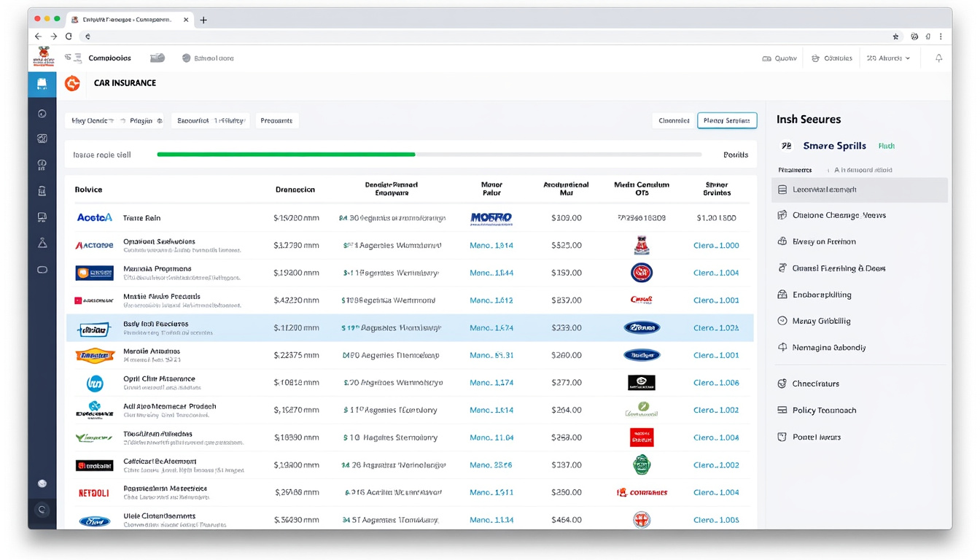This screenshot has width=980, height=560.
Task: Click the truck icon in top nav
Action: pos(157,58)
